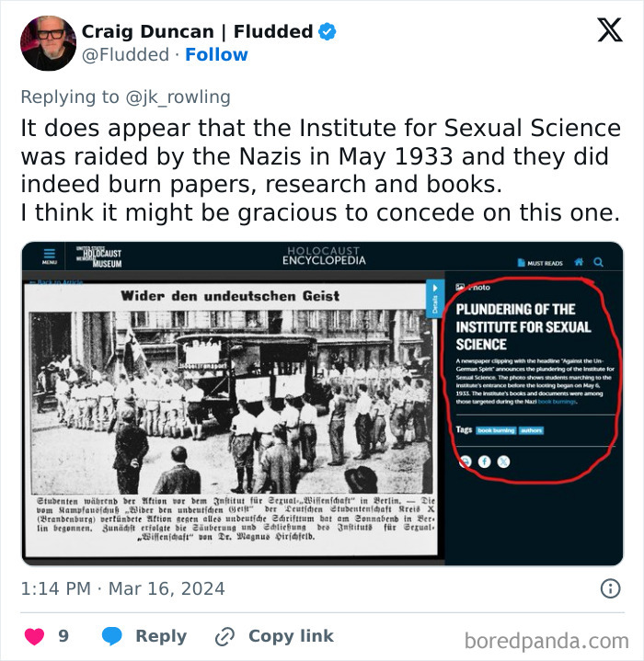Collapse the Details side panel tab
This screenshot has width=644, height=661.
click(435, 299)
